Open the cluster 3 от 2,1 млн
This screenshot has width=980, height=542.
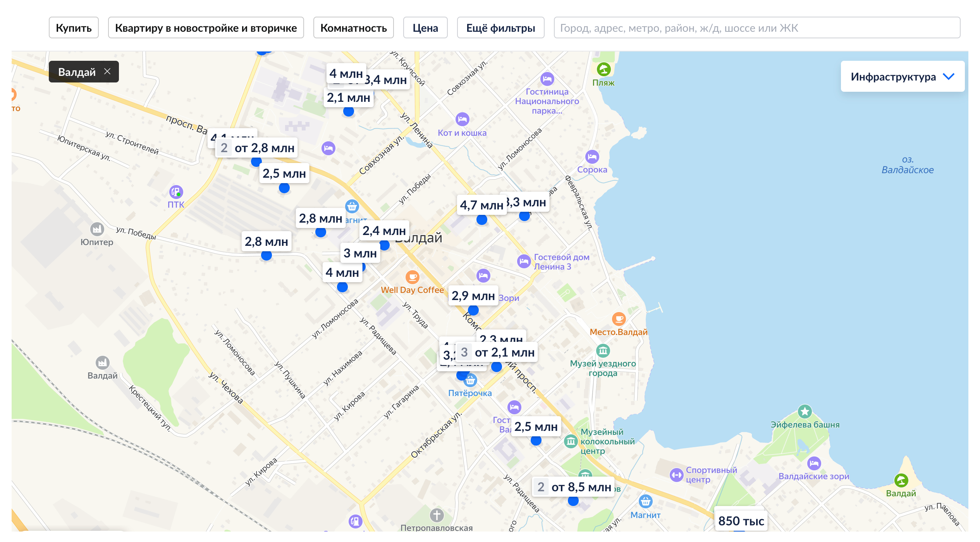coord(497,353)
